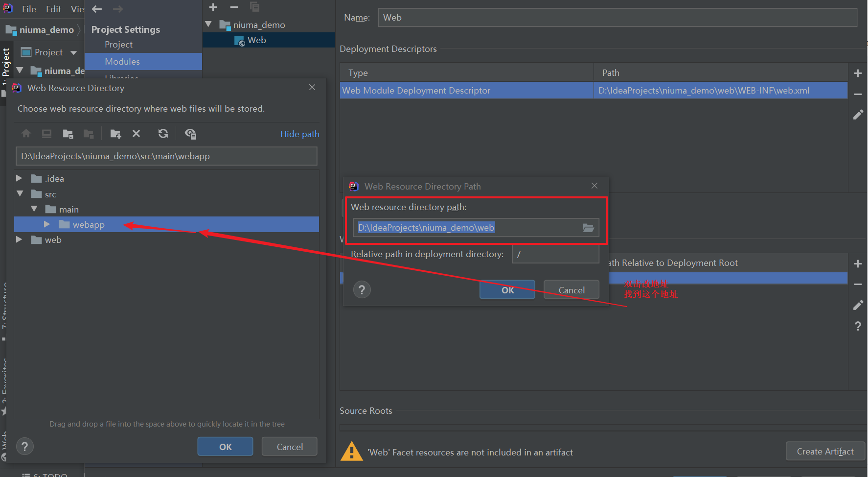Click Hide path link

(299, 134)
